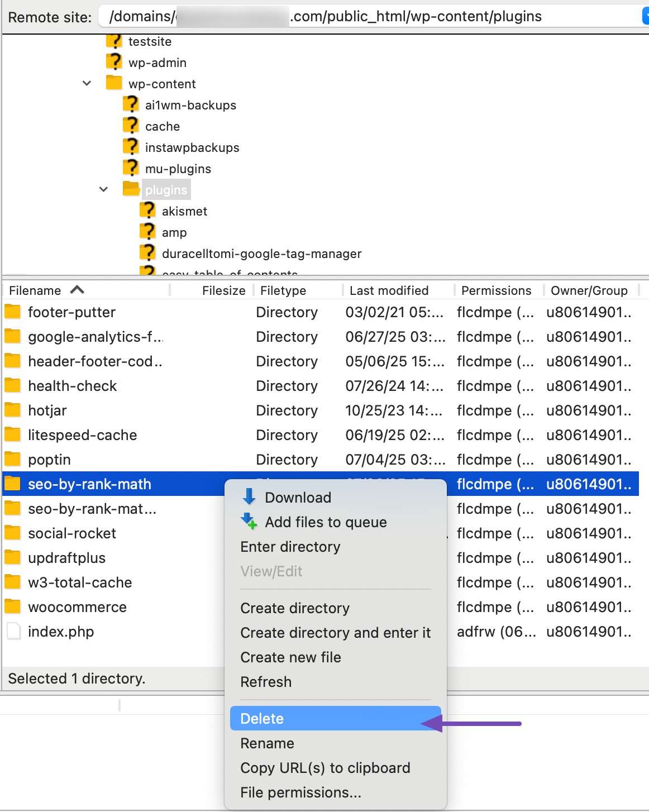The width and height of the screenshot is (649, 812).
Task: Click the wp-admin folder question-mark icon
Action: (114, 61)
